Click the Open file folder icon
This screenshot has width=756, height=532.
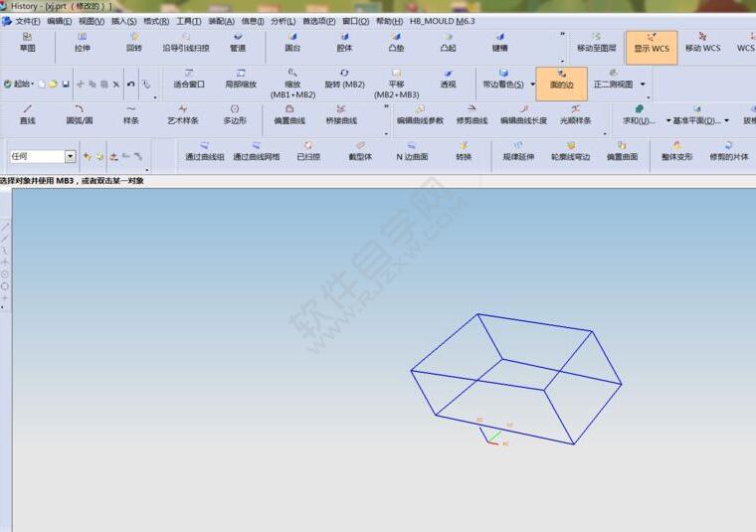point(53,84)
